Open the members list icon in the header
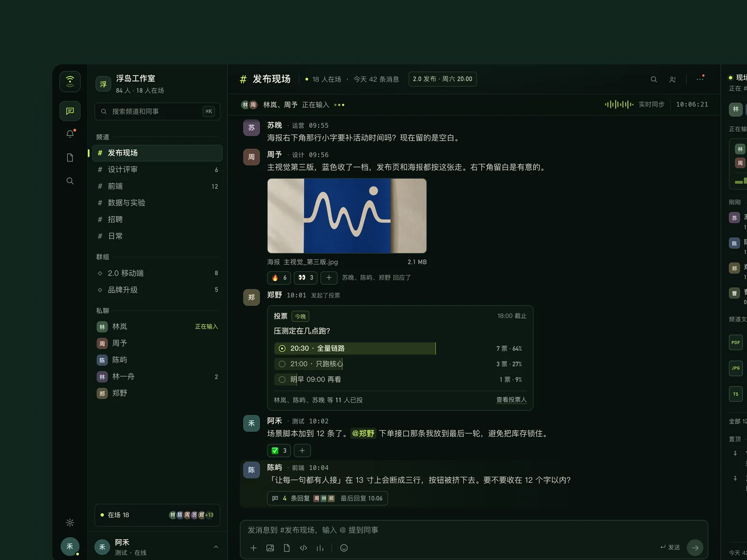 [x=672, y=79]
